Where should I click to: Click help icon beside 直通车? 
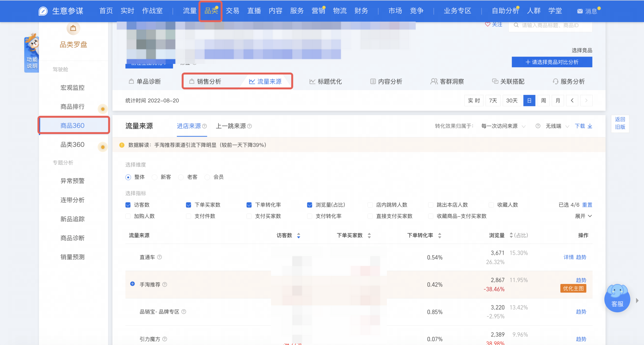[x=159, y=257]
